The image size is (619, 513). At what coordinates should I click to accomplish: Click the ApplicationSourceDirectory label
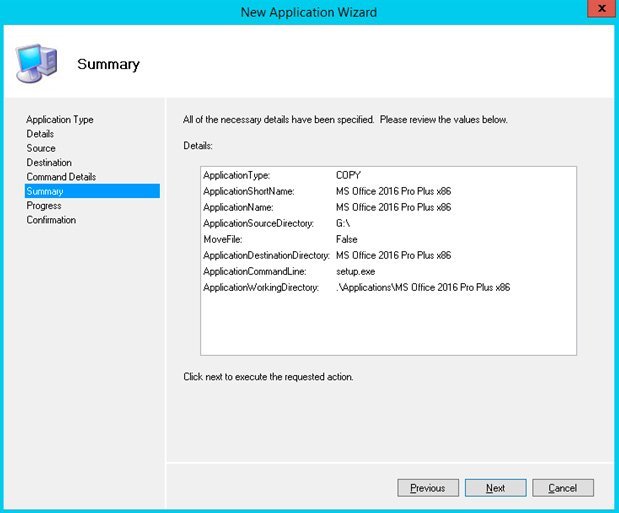point(259,224)
